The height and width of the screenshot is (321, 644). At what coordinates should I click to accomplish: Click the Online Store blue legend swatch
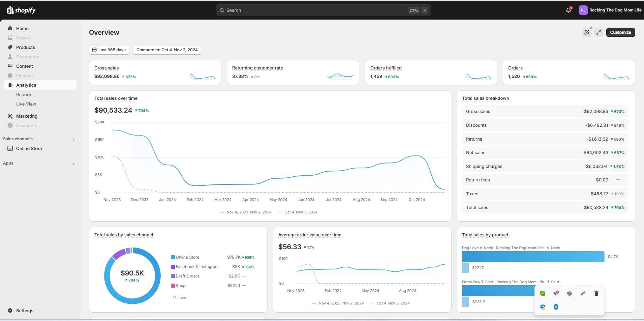coord(173,257)
